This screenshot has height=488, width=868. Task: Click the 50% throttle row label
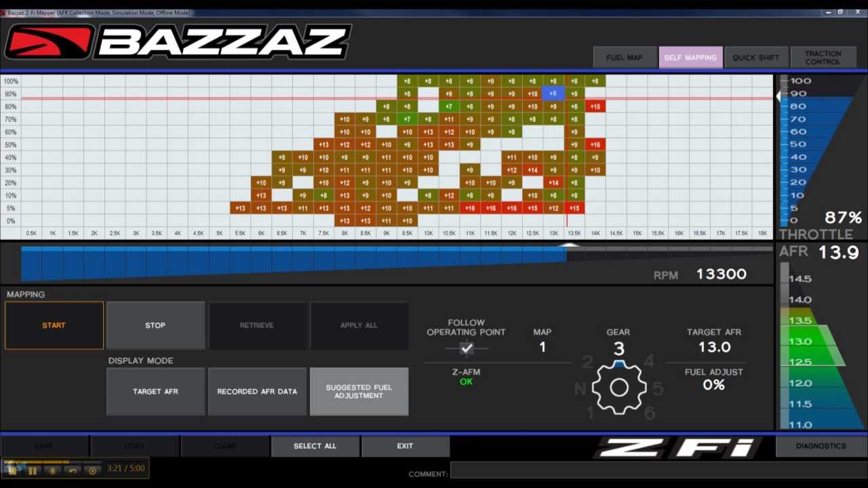tap(10, 144)
